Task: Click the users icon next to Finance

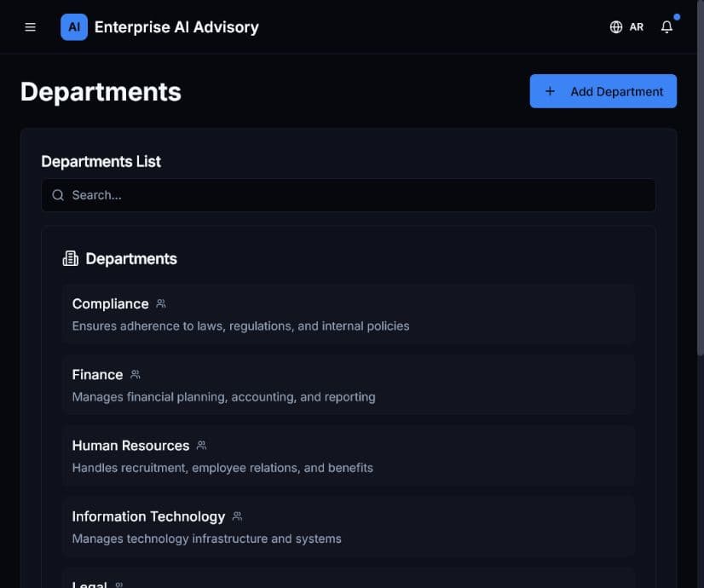Action: [136, 375]
